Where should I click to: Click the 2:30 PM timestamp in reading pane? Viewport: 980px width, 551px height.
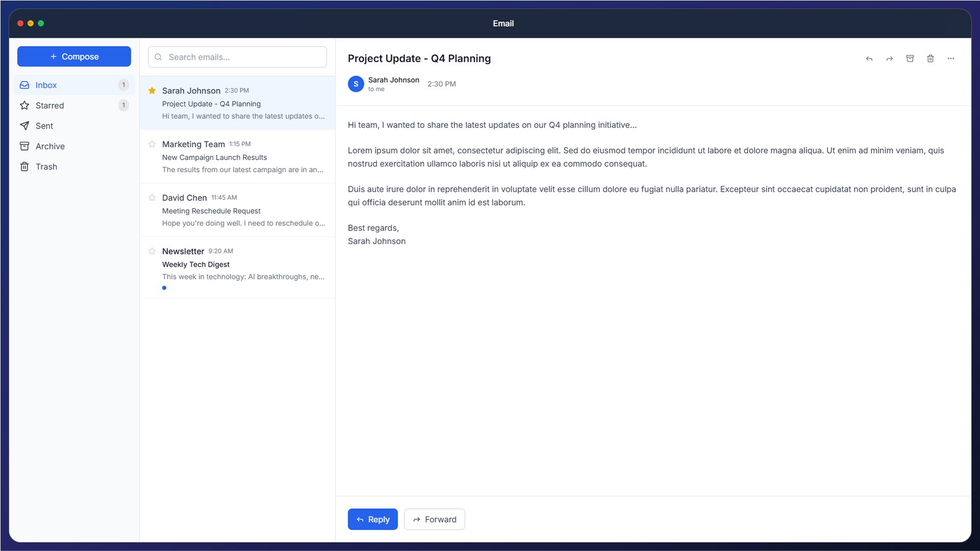coord(442,84)
